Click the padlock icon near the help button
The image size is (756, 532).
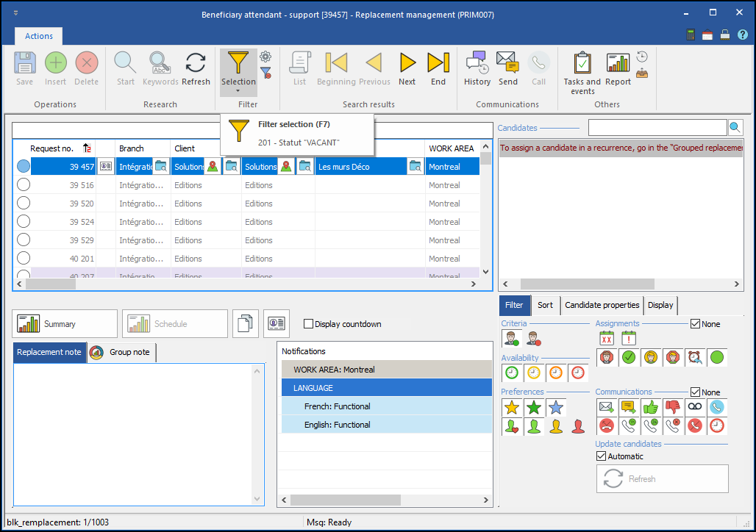pos(724,35)
